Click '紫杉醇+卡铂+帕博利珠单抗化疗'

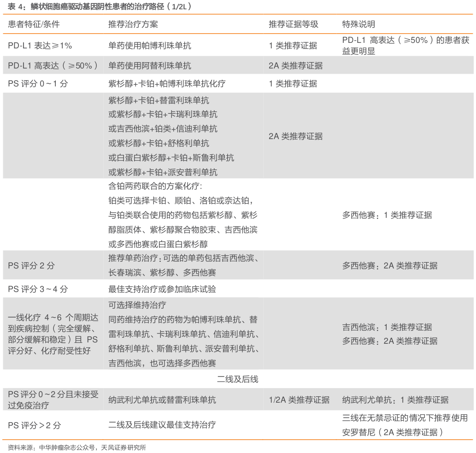coord(167,83)
